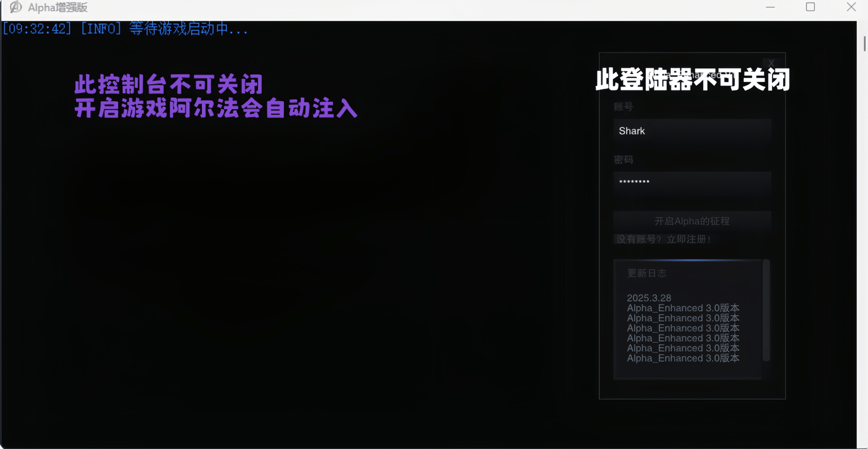Click the first Alpha_Enhanced 3.0版本 log entry

click(683, 308)
